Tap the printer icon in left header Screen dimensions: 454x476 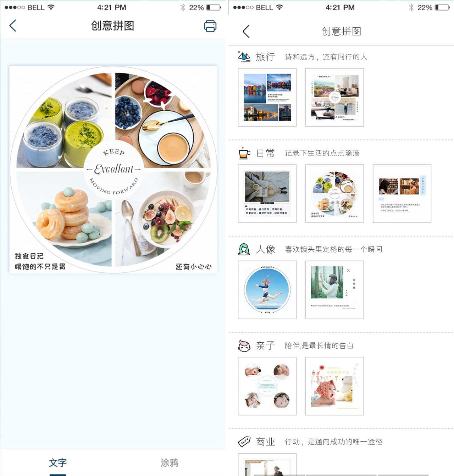(x=210, y=26)
